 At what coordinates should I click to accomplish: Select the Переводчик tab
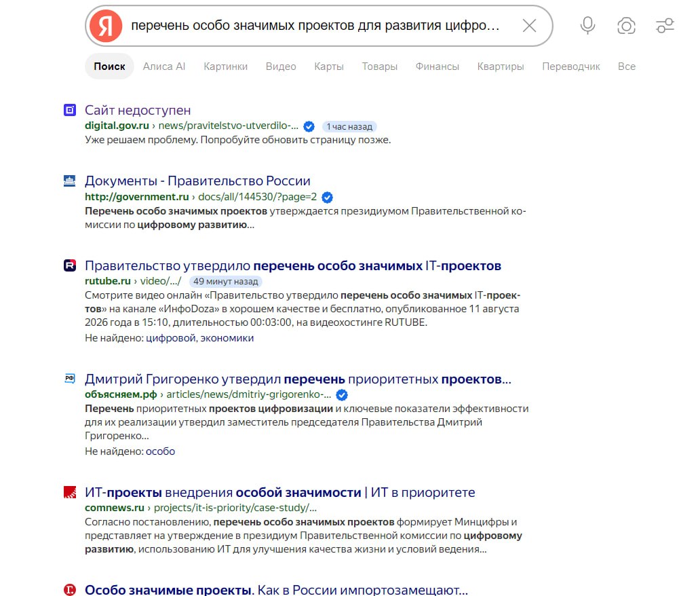click(571, 67)
